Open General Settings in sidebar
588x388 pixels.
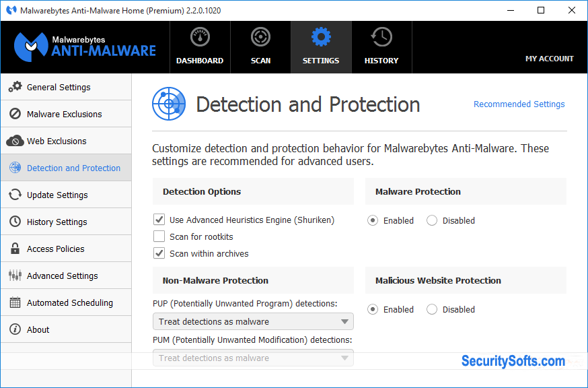[x=66, y=87]
